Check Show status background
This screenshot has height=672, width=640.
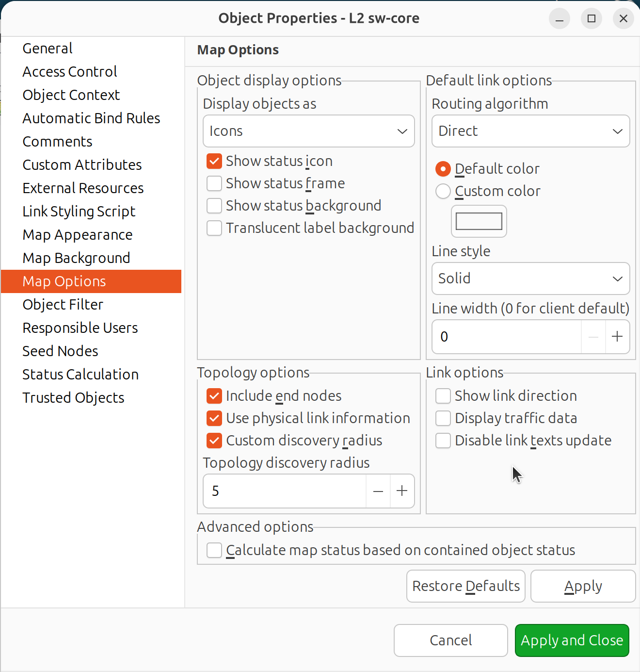click(x=214, y=206)
